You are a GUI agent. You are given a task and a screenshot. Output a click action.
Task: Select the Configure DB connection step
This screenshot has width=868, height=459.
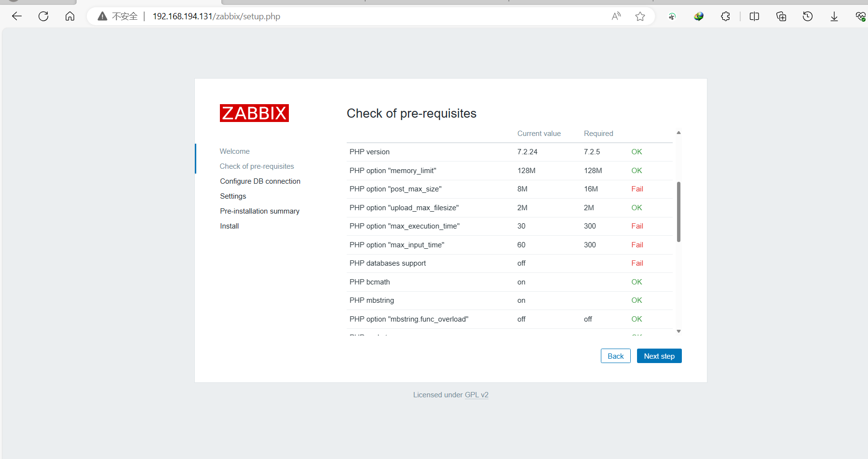260,181
